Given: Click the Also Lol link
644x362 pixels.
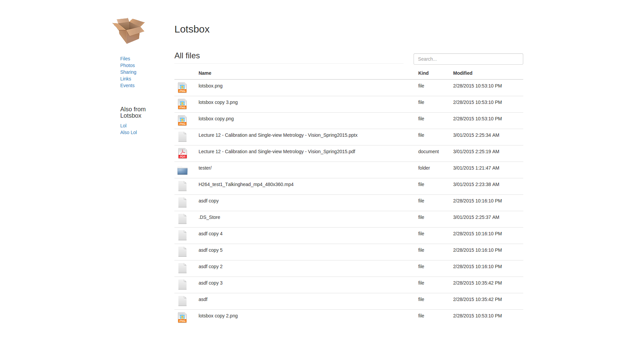Looking at the screenshot, I should point(128,132).
